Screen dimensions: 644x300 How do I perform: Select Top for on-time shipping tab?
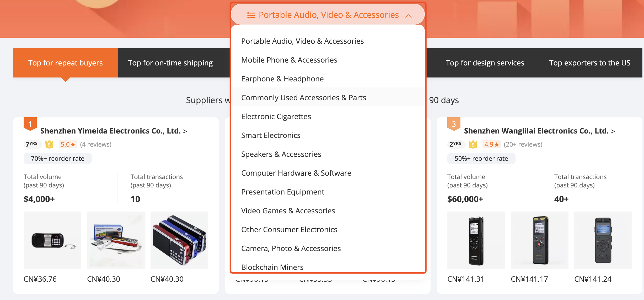(170, 62)
